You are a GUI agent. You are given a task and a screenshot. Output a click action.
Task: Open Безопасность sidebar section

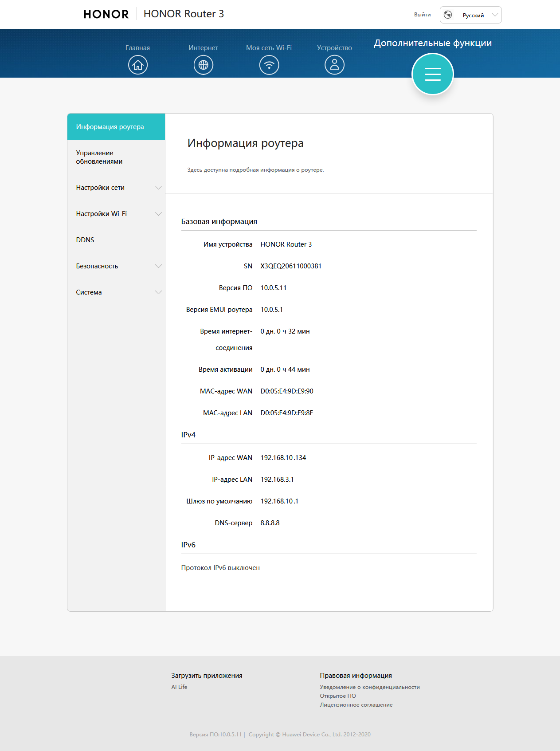point(116,266)
